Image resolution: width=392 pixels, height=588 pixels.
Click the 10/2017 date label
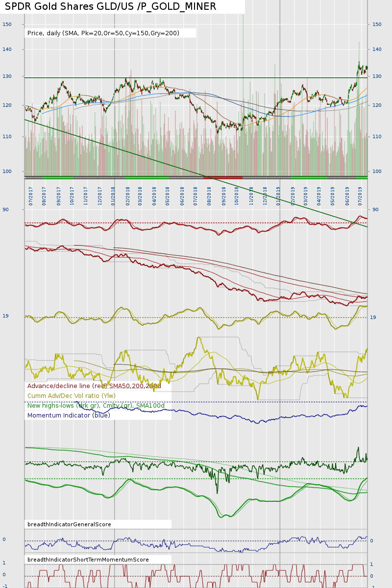(x=72, y=196)
